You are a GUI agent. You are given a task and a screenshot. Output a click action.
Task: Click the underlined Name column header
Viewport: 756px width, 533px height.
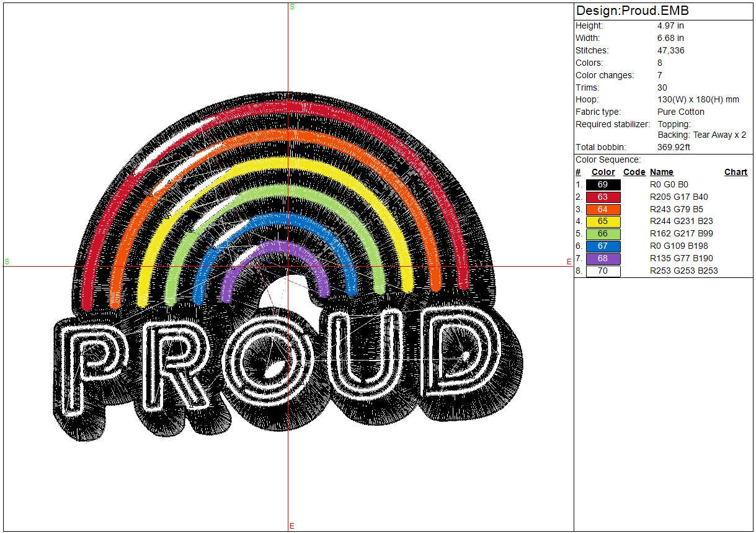click(661, 172)
